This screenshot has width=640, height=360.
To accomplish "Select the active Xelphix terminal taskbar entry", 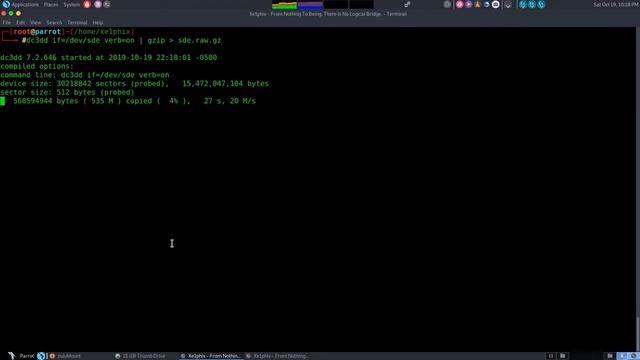I will 211,356.
